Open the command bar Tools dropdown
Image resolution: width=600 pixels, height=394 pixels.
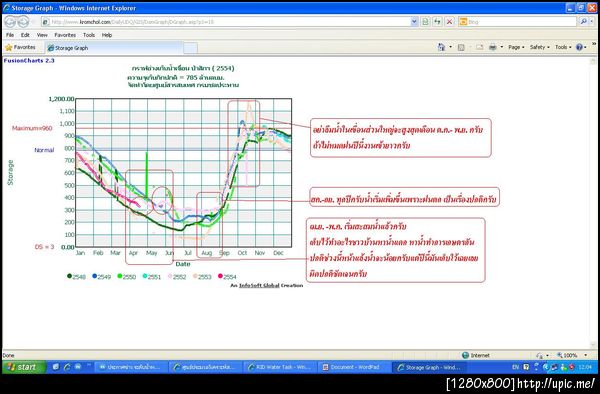[563, 47]
